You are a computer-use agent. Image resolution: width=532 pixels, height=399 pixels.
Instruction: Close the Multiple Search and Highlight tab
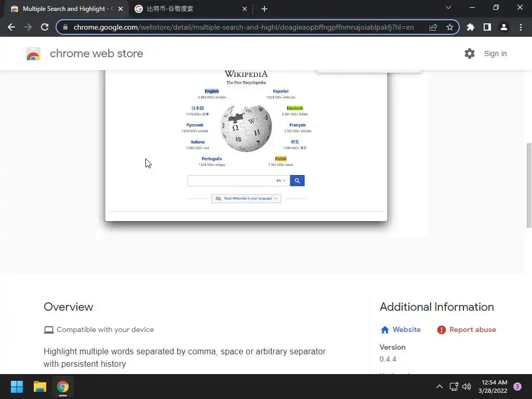click(121, 9)
